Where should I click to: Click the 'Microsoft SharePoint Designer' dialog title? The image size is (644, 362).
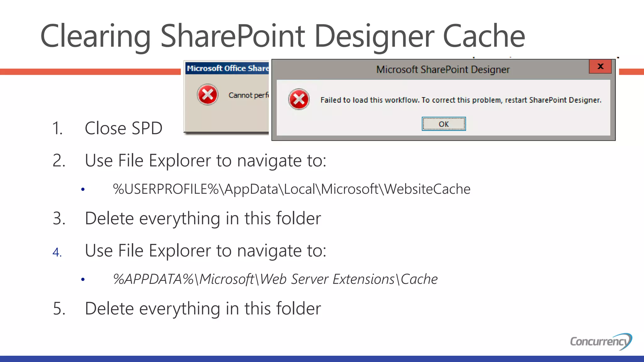tap(443, 69)
